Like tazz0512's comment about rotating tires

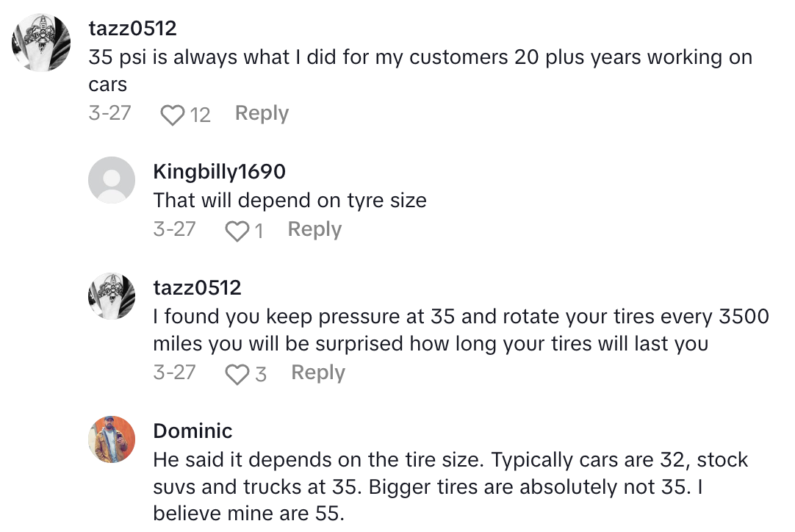coord(238,373)
